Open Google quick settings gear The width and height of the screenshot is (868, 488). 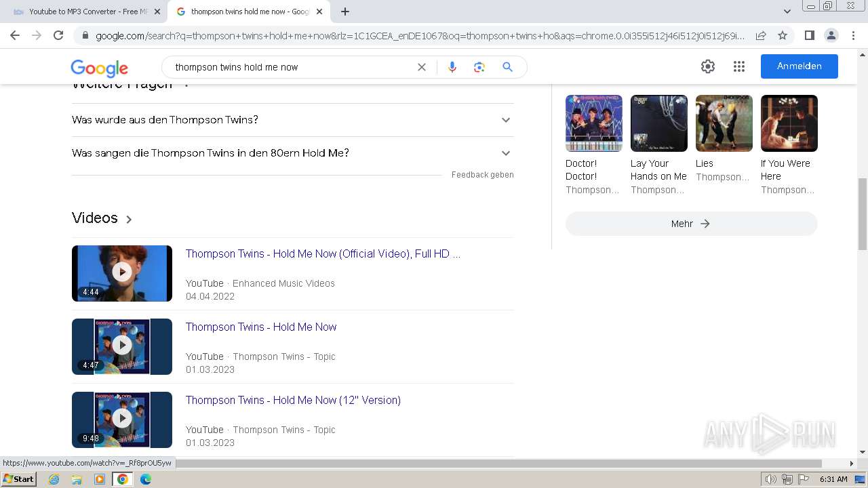[708, 66]
